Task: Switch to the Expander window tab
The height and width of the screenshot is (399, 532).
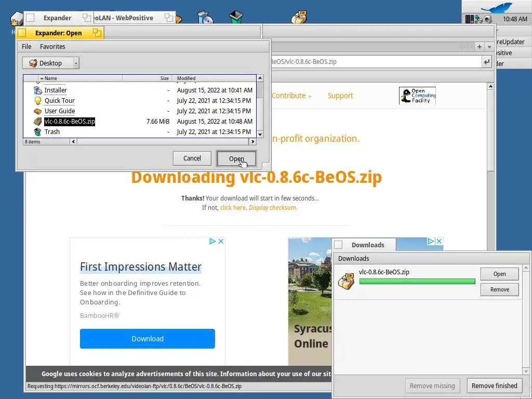Action: click(x=57, y=18)
